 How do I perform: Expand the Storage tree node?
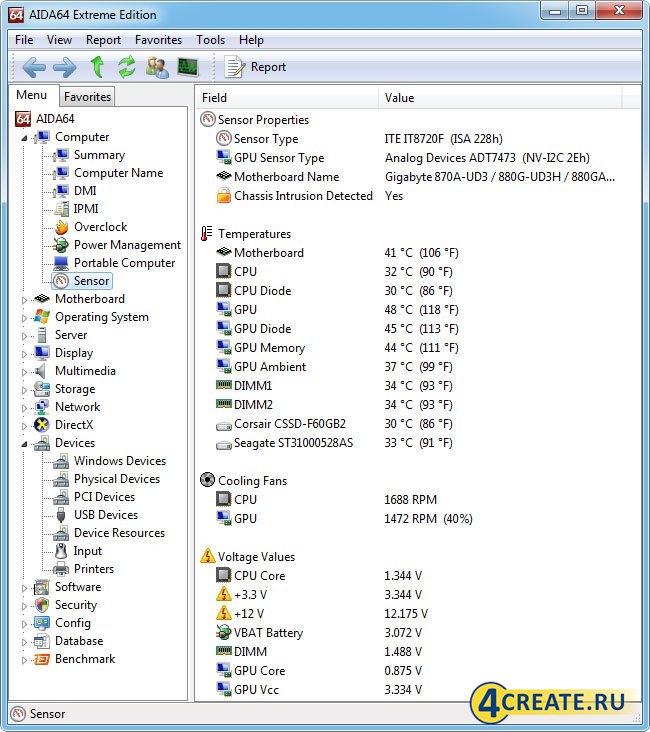coord(24,390)
